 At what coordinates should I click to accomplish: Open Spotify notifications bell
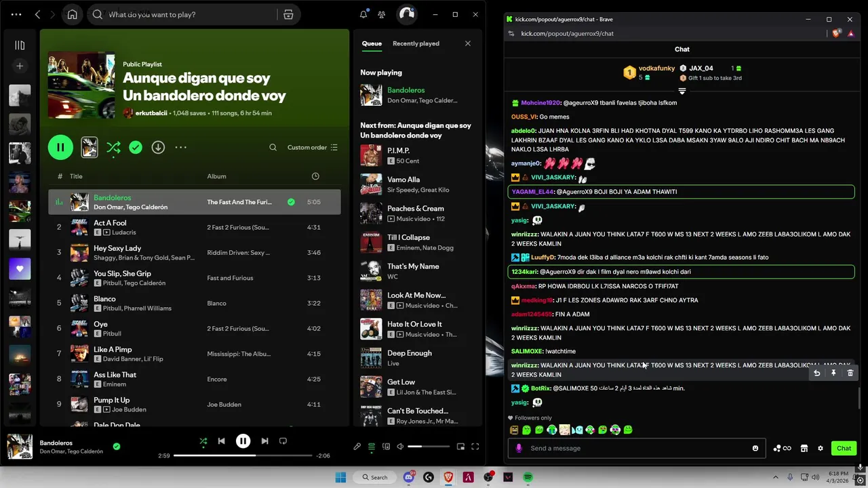click(363, 14)
